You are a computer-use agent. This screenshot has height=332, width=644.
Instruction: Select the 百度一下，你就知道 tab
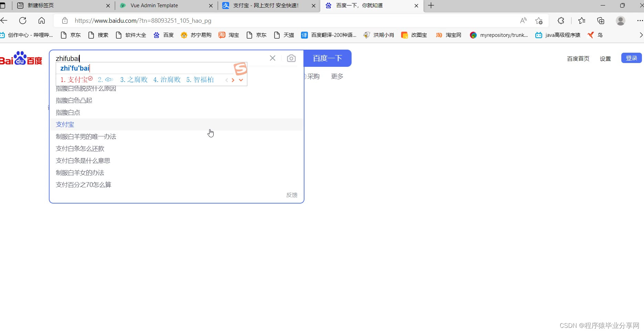click(372, 6)
